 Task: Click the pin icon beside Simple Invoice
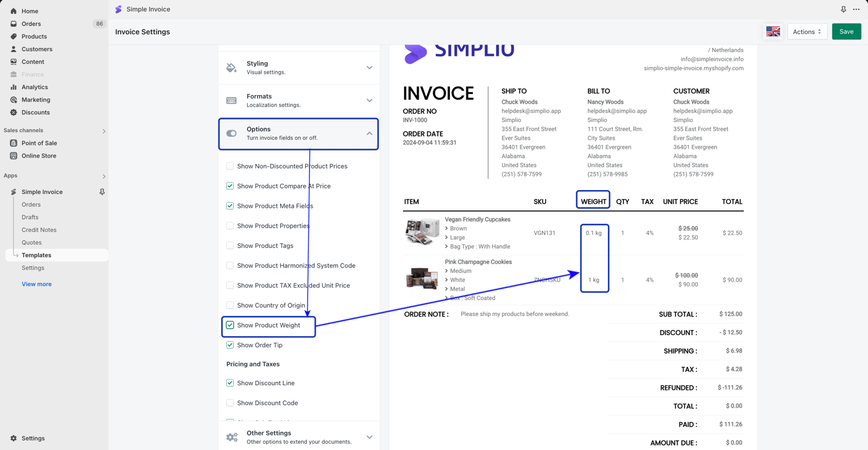(x=102, y=192)
